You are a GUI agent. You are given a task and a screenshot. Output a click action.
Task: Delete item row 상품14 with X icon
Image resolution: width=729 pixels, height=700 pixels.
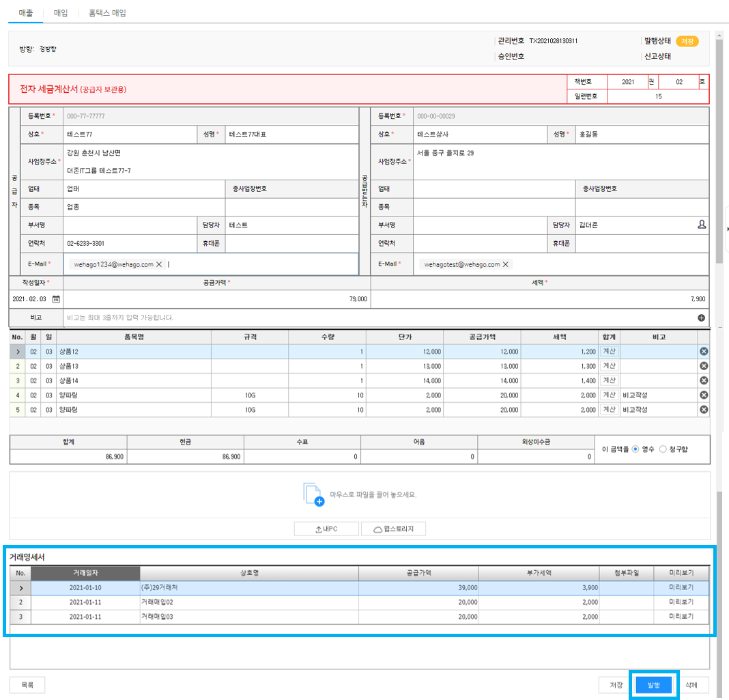coord(704,380)
